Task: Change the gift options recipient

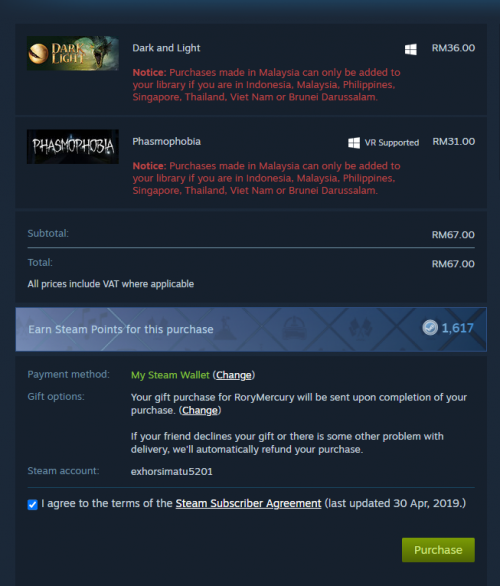Action: coord(200,410)
